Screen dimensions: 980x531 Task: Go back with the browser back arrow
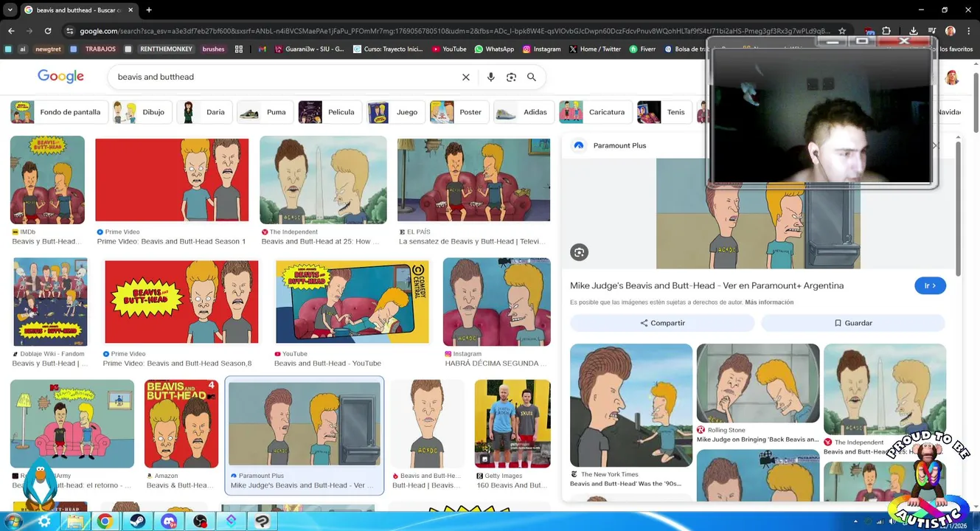point(11,31)
